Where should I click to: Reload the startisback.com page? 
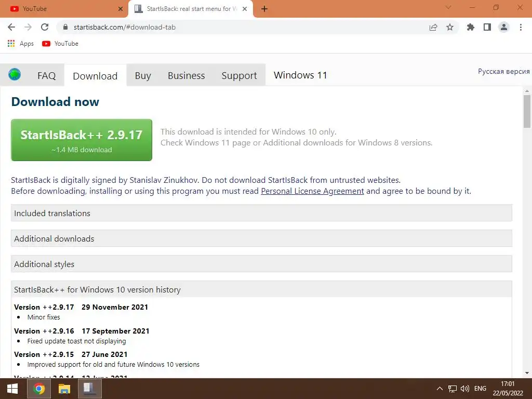coord(45,27)
